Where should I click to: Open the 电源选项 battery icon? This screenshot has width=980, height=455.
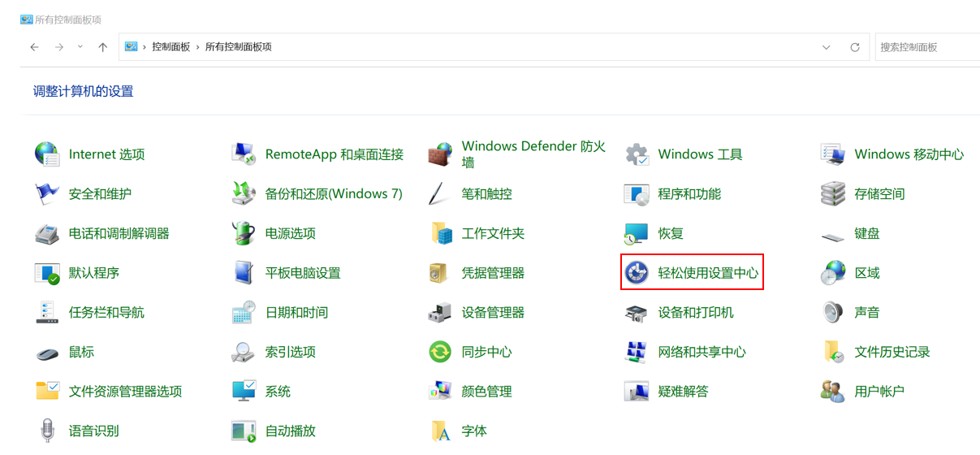point(244,233)
